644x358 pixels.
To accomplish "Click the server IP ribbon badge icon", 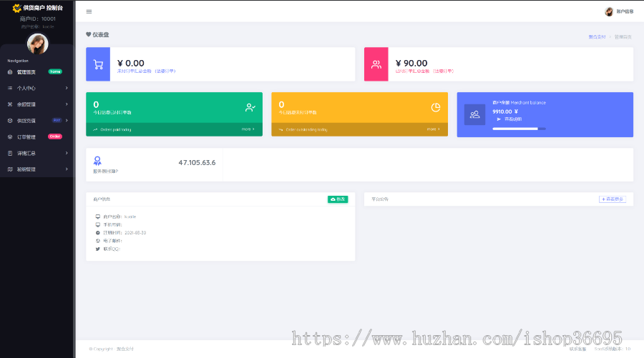I will (97, 162).
